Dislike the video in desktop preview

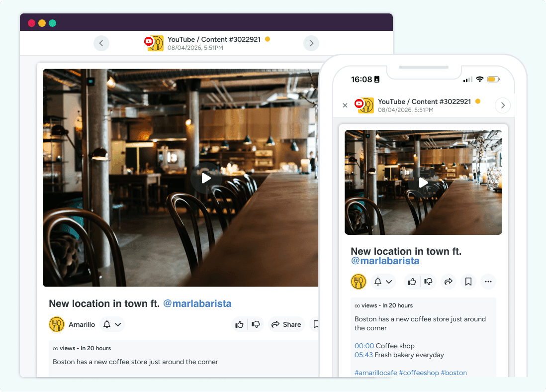[x=256, y=324]
